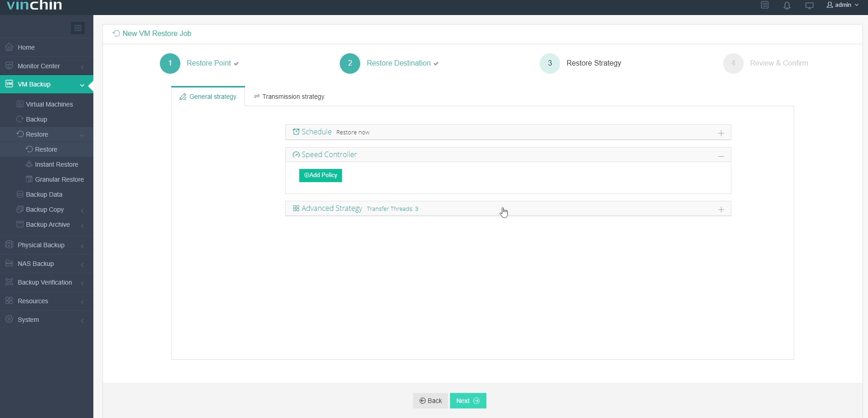Click the Instant Restore icon
Viewport: 868px width, 418px height.
(29, 164)
